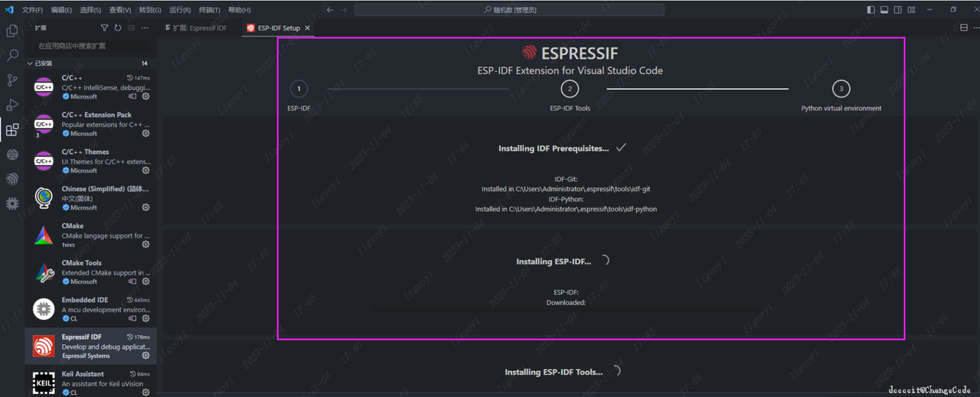The image size is (980, 397).
Task: Click the Installing IDF Prerequisites... heading
Action: pos(554,148)
